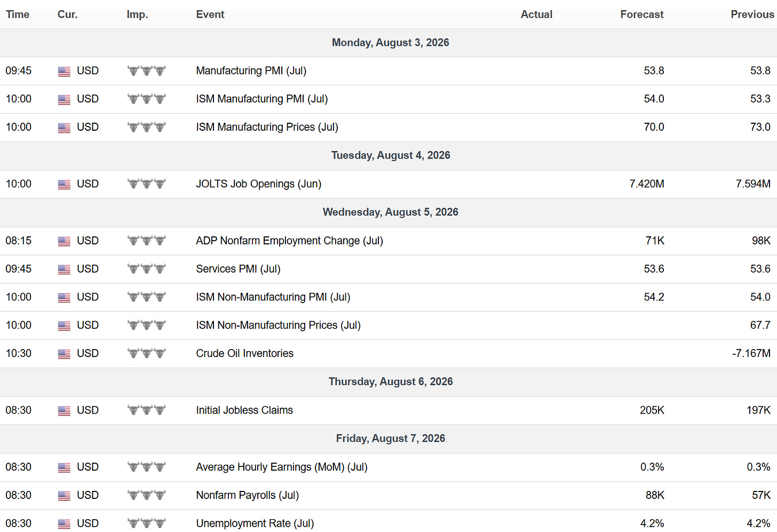
Task: Open the ISM Manufacturing PMI (Jul) event
Action: [261, 99]
